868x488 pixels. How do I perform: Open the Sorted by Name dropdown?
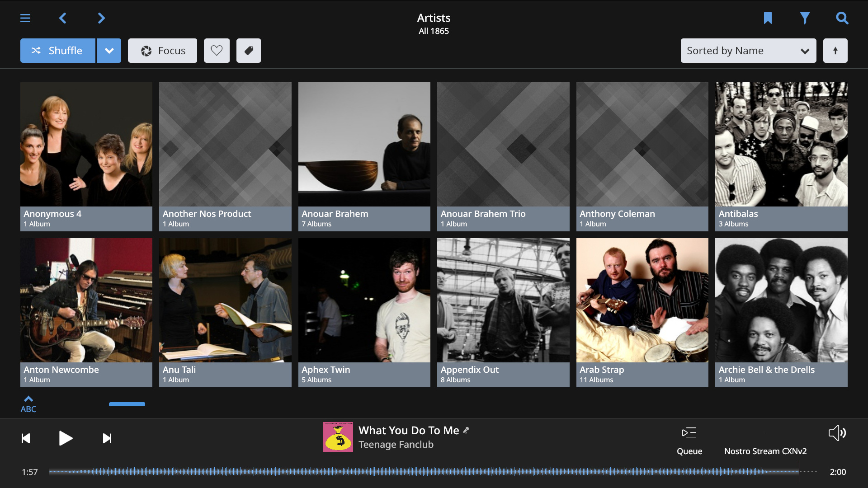pos(748,51)
